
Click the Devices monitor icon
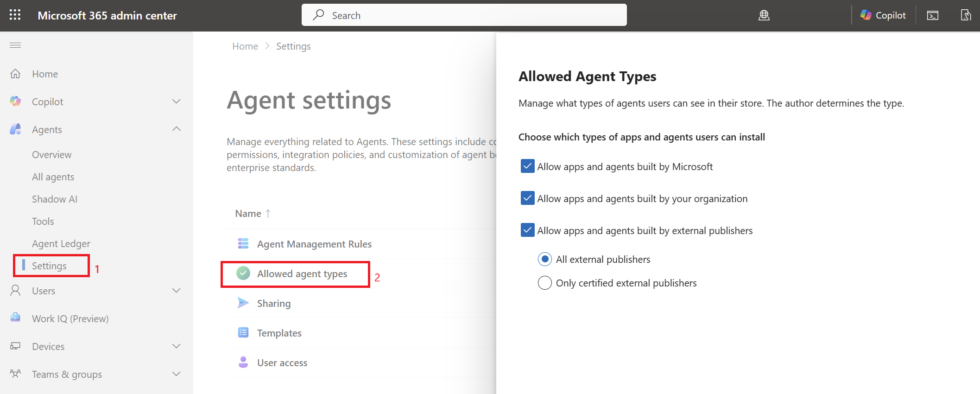pos(15,346)
